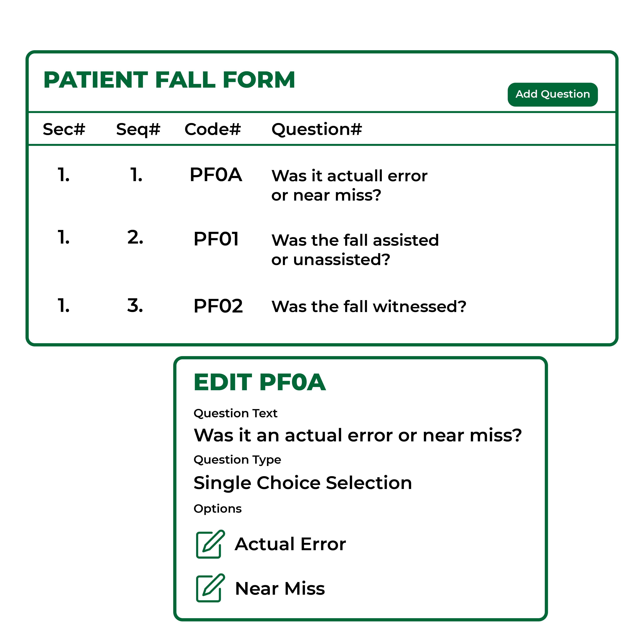Click the edit icon beside Actual Error

(x=210, y=544)
